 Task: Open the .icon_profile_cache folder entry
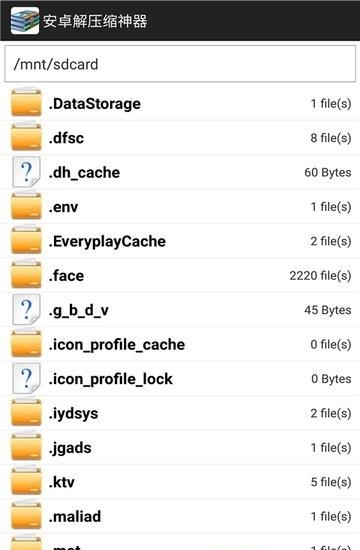tap(180, 344)
